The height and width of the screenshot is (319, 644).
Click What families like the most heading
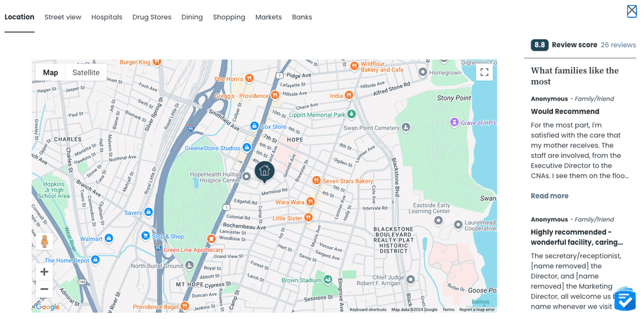(574, 76)
